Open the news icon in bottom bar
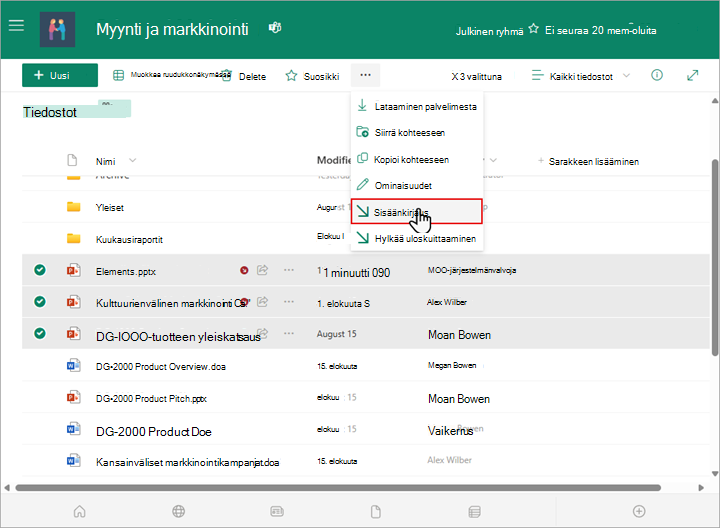 pyautogui.click(x=277, y=511)
